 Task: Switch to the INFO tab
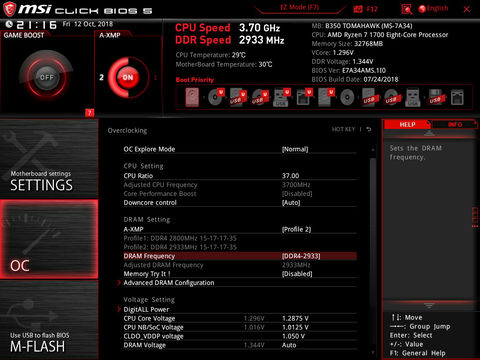point(455,124)
